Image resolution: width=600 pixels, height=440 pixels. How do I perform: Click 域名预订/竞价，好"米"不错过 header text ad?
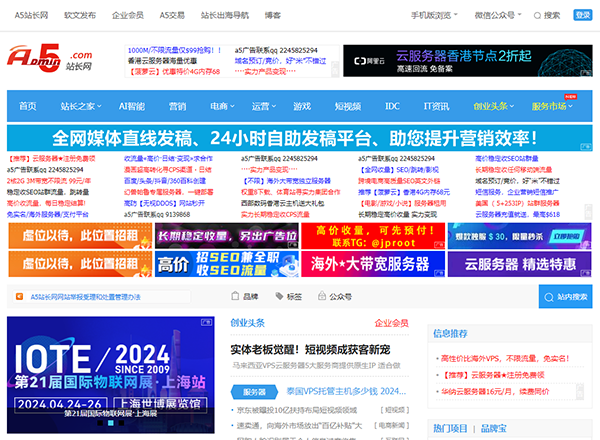(x=280, y=61)
